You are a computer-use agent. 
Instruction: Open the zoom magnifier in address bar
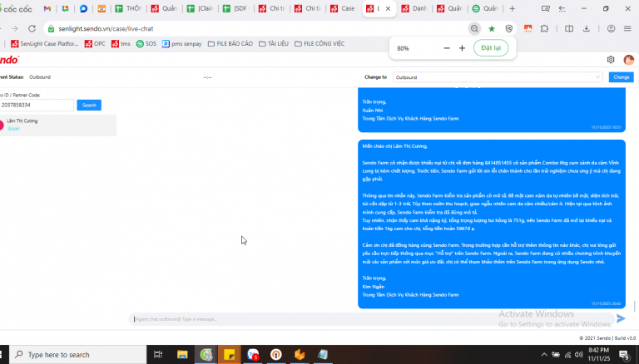(x=474, y=28)
